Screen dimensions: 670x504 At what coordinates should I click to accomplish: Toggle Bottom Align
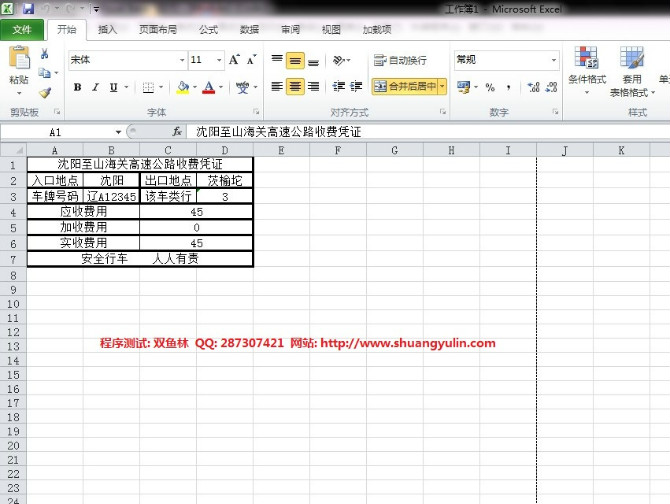(x=313, y=60)
